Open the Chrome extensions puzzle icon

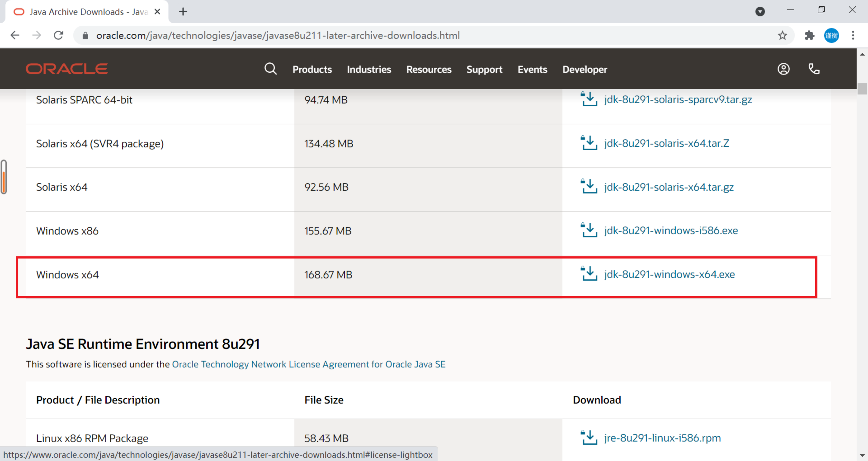[809, 35]
